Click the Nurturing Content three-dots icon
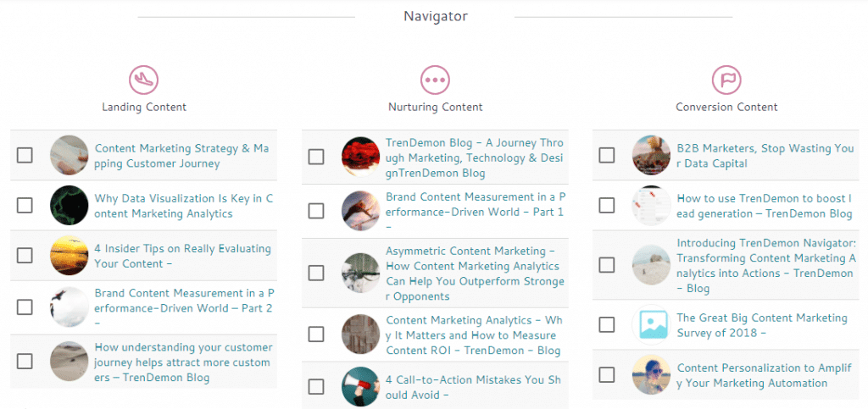This screenshot has width=868, height=409. pyautogui.click(x=435, y=80)
